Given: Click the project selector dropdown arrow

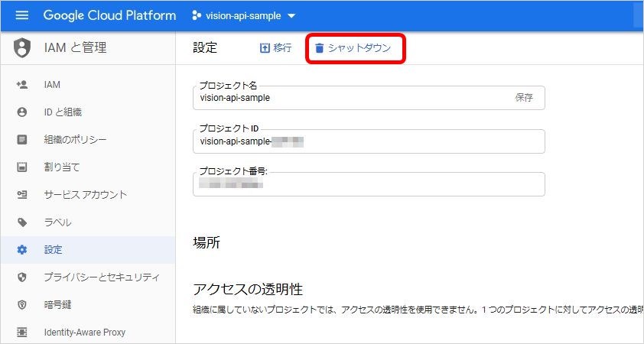Looking at the screenshot, I should pos(291,16).
